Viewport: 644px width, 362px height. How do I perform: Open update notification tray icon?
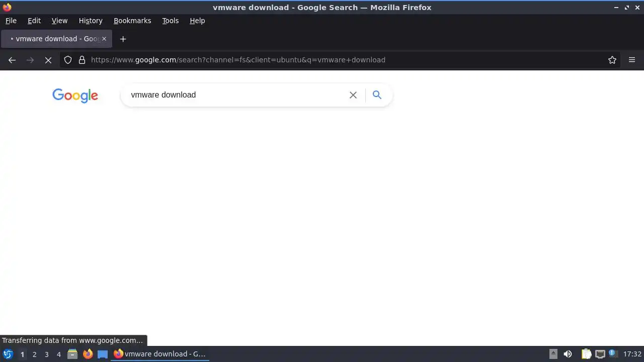(x=612, y=353)
